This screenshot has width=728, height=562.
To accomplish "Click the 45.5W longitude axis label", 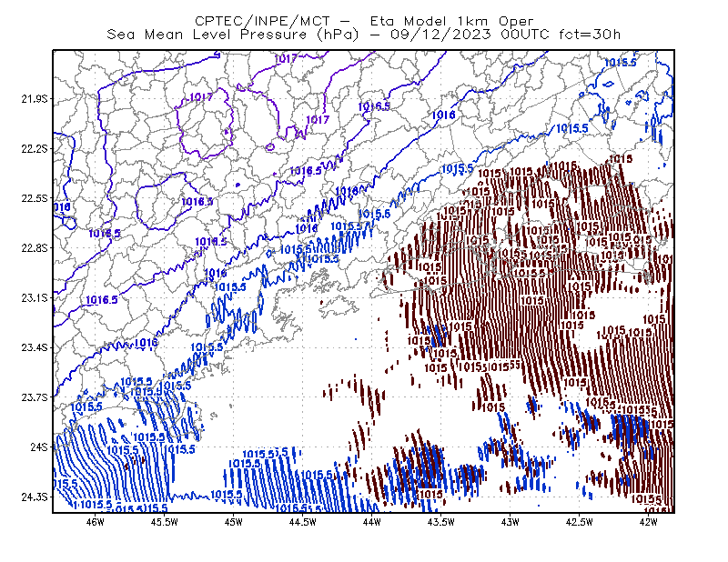I will [x=165, y=522].
